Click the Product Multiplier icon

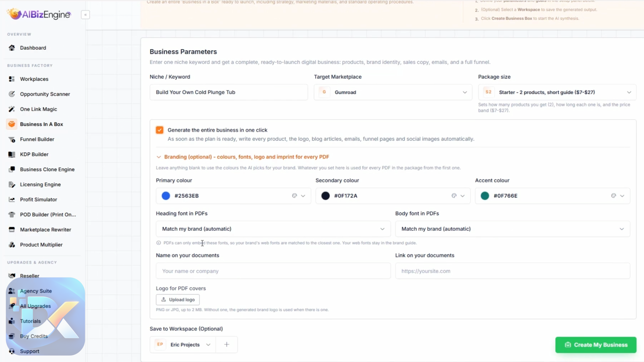[12, 245]
